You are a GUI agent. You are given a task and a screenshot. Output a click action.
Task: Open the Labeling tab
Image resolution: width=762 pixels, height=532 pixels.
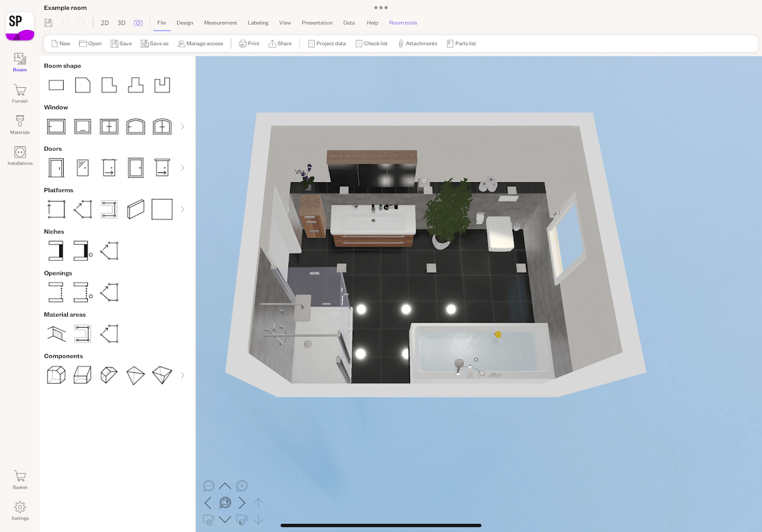[258, 23]
